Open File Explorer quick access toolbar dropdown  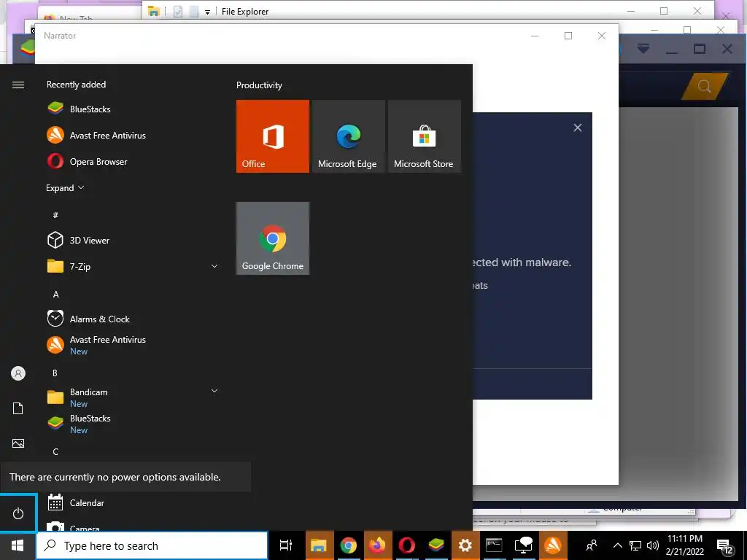[x=207, y=12]
